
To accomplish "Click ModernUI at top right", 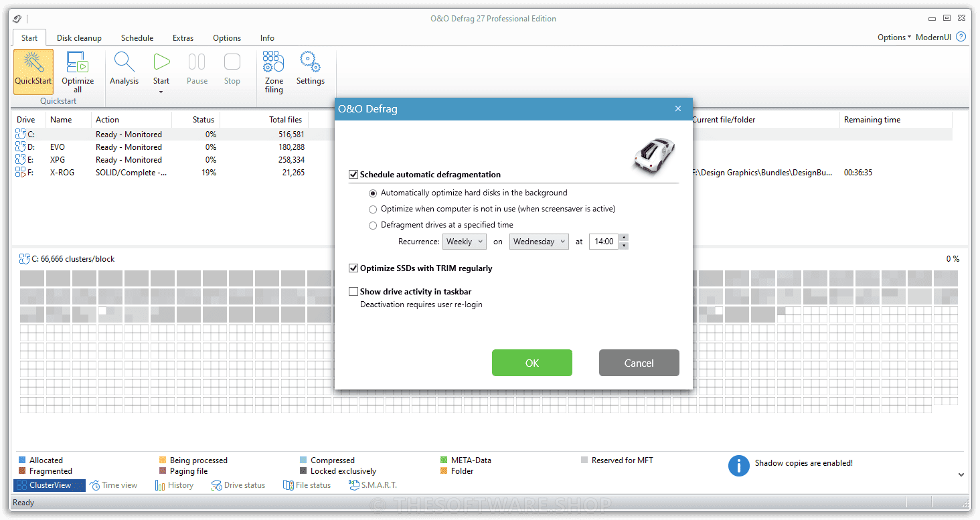I will coord(933,37).
